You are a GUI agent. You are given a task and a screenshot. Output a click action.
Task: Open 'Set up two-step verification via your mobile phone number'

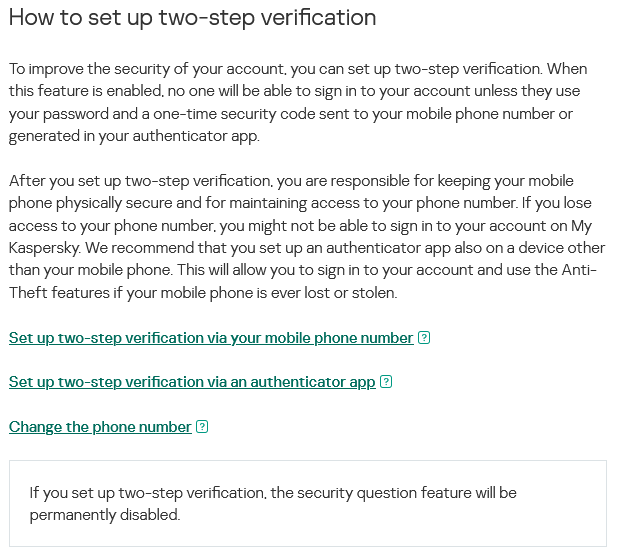[x=211, y=338]
